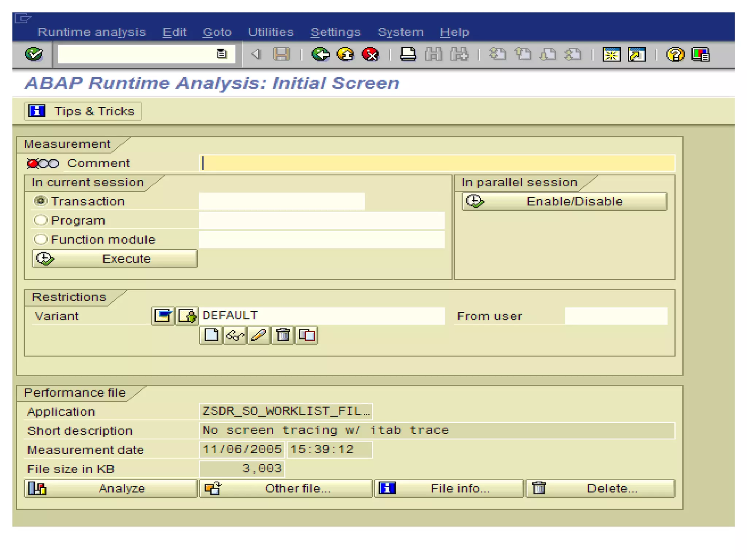
Task: Click the Create variant blank page icon
Action: click(211, 335)
